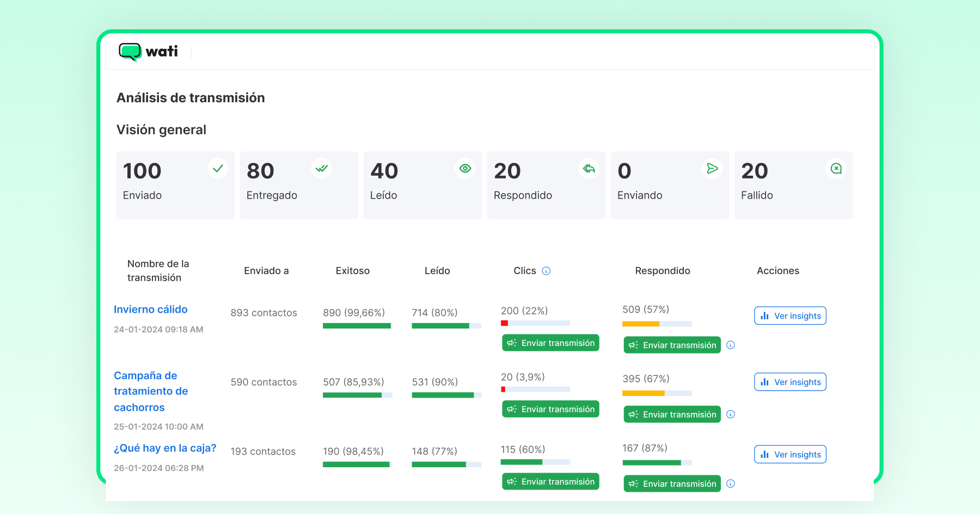Viewport: 980px width, 514px height.
Task: Send transmission under Clics 115 (60%)
Action: (550, 481)
